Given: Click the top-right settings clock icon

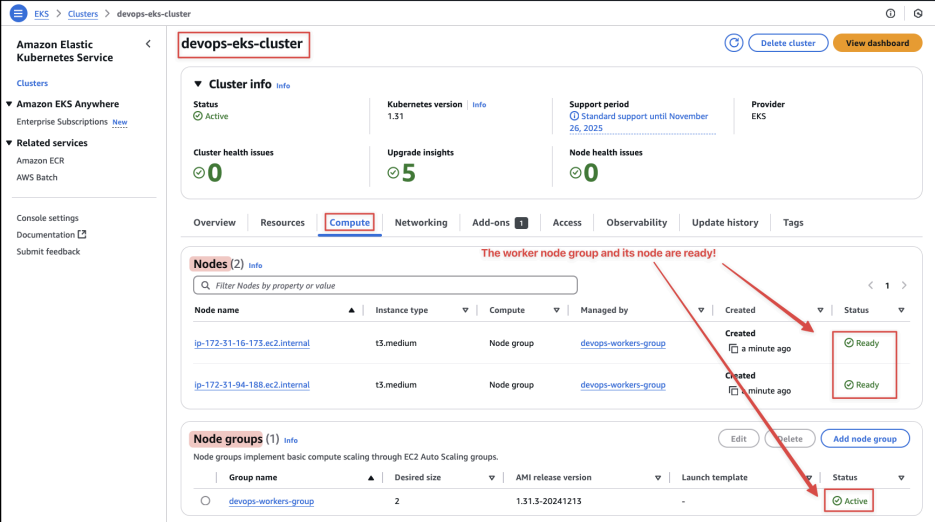Looking at the screenshot, I should [x=918, y=13].
